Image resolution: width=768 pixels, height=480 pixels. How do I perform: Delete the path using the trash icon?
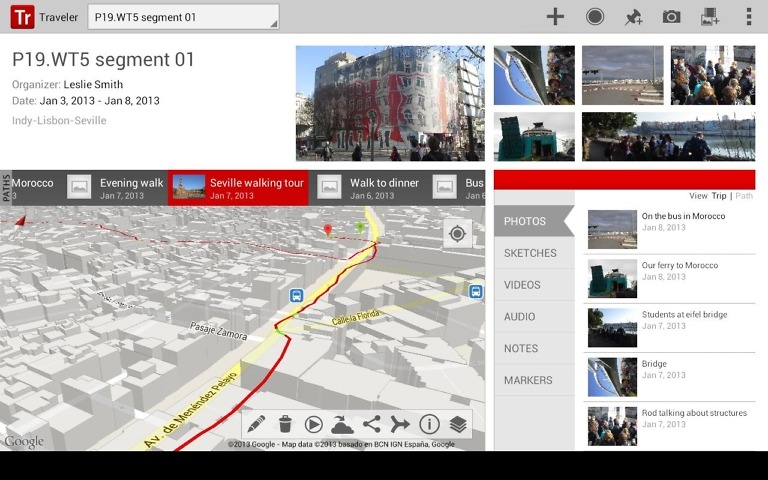coord(285,424)
